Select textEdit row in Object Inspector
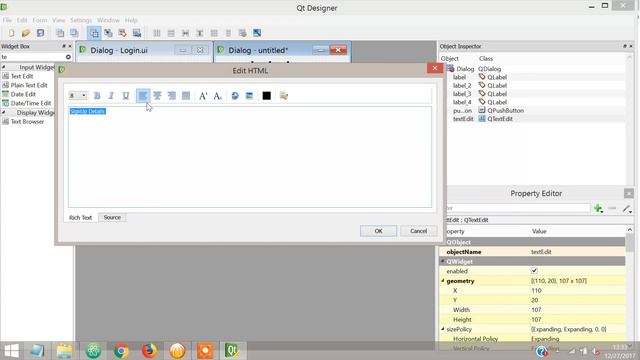Image resolution: width=640 pixels, height=360 pixels. (x=535, y=119)
